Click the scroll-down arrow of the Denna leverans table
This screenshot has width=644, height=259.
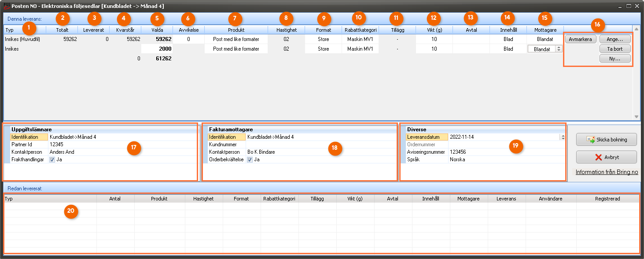[637, 117]
